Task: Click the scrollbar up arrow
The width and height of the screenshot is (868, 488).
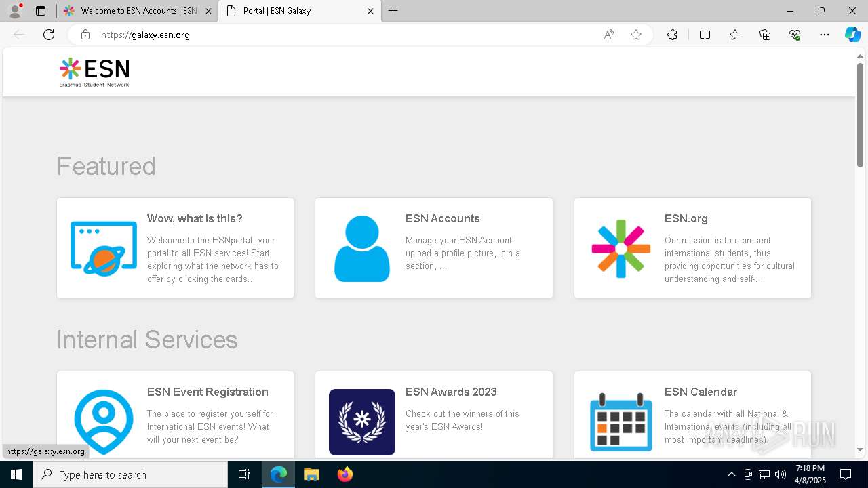Action: [x=860, y=55]
